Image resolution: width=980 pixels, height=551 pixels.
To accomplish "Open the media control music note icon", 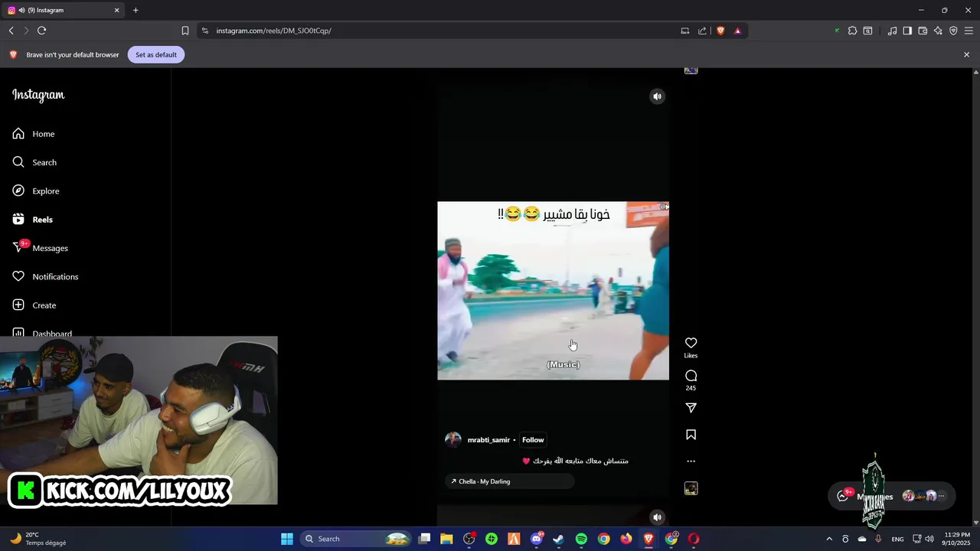I will (892, 31).
